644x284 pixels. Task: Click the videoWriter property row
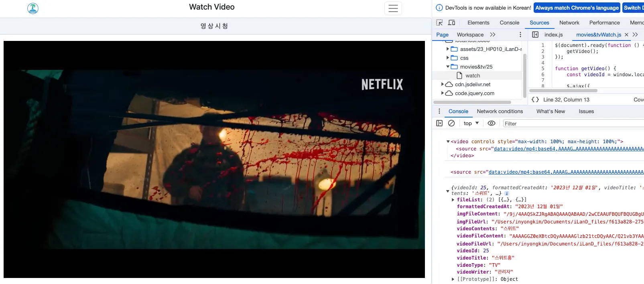pos(485,272)
